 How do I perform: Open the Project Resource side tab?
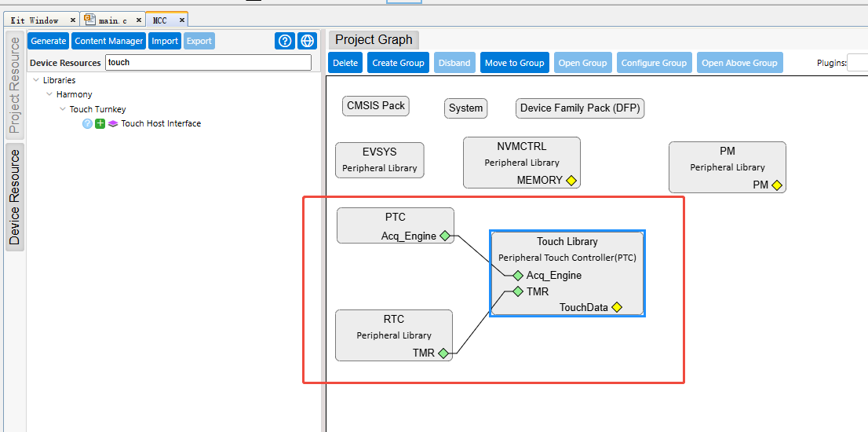point(14,86)
